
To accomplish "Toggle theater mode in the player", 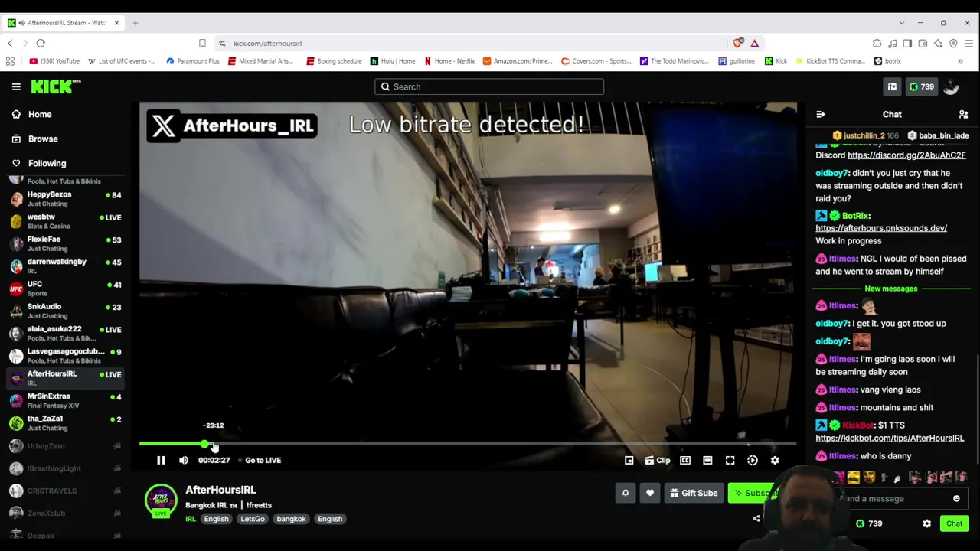I will coord(707,460).
